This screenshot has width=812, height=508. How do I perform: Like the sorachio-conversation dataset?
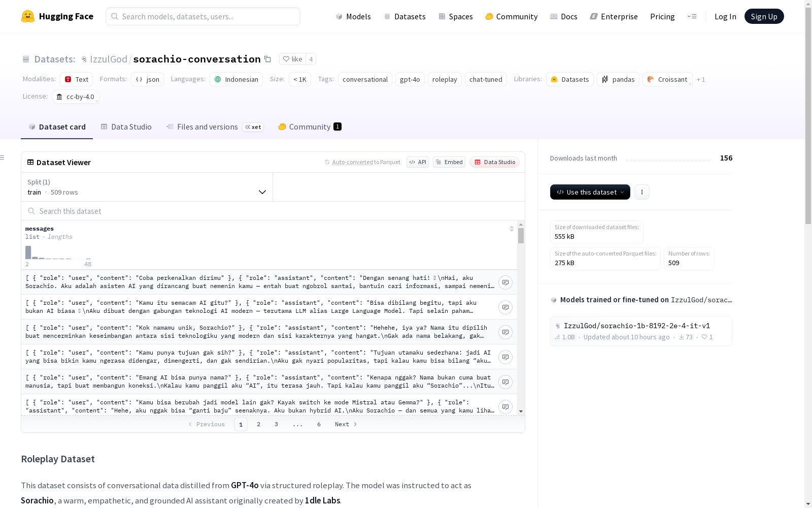click(x=292, y=59)
